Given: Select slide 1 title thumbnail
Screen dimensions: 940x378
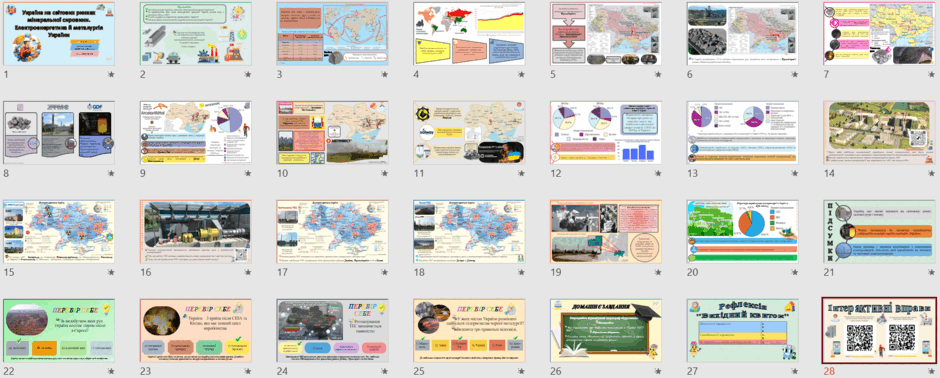Looking at the screenshot, I should 59,34.
